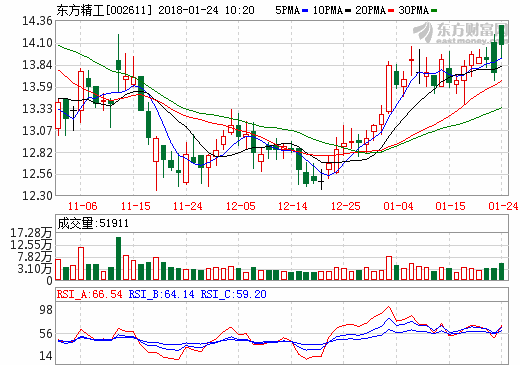Click the 11-24 date label
This screenshot has height=365, width=520.
(x=188, y=206)
